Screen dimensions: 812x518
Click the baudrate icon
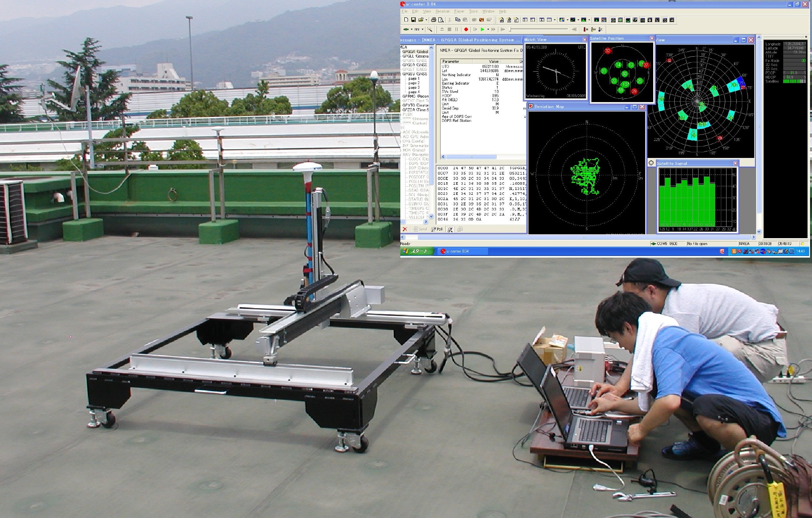(417, 29)
